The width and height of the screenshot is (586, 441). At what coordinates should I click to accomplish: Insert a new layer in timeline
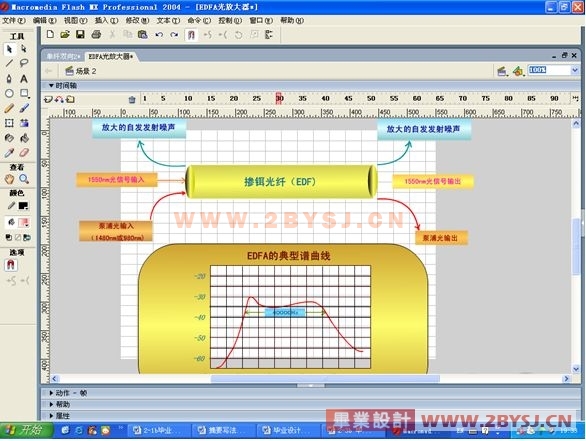coord(48,99)
